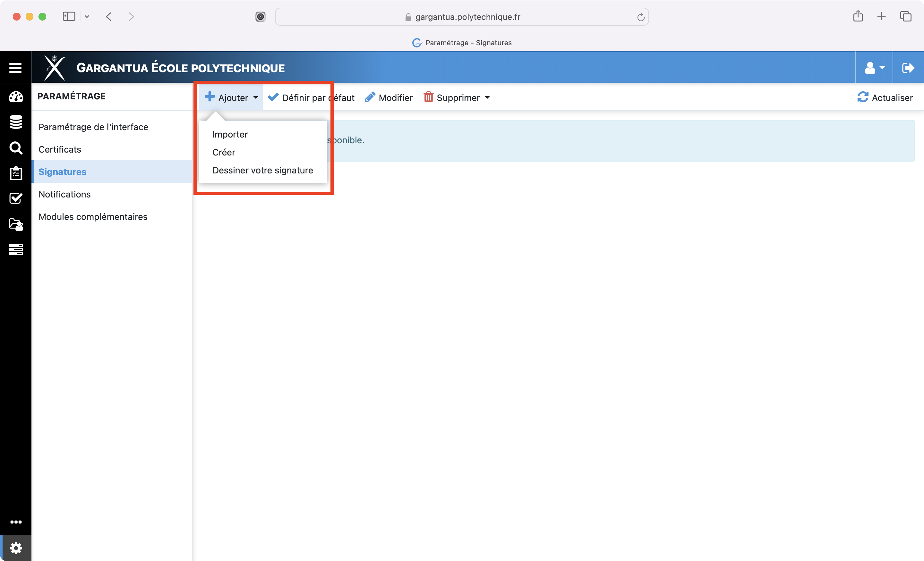The height and width of the screenshot is (561, 924).
Task: Click the Safari address bar
Action: tap(461, 17)
